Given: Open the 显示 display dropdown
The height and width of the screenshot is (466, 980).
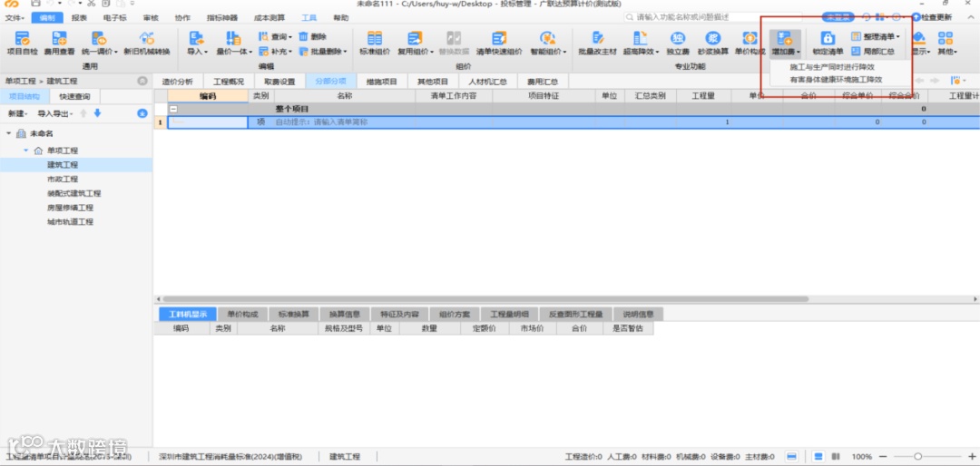Looking at the screenshot, I should coord(921,43).
